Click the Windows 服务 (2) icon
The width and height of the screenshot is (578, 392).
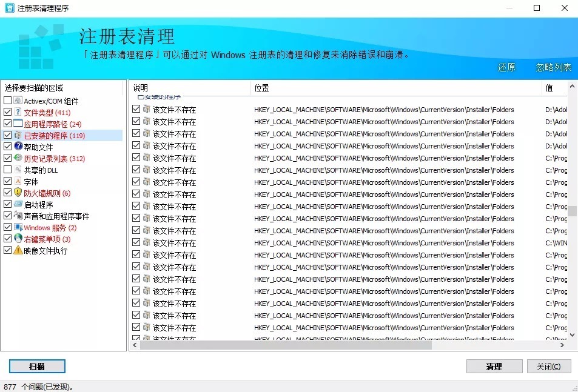(x=18, y=227)
